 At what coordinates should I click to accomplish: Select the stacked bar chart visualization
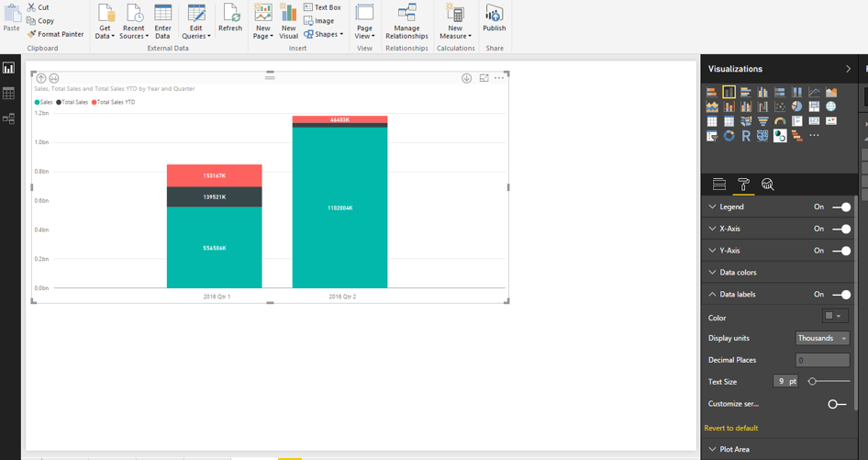click(712, 92)
